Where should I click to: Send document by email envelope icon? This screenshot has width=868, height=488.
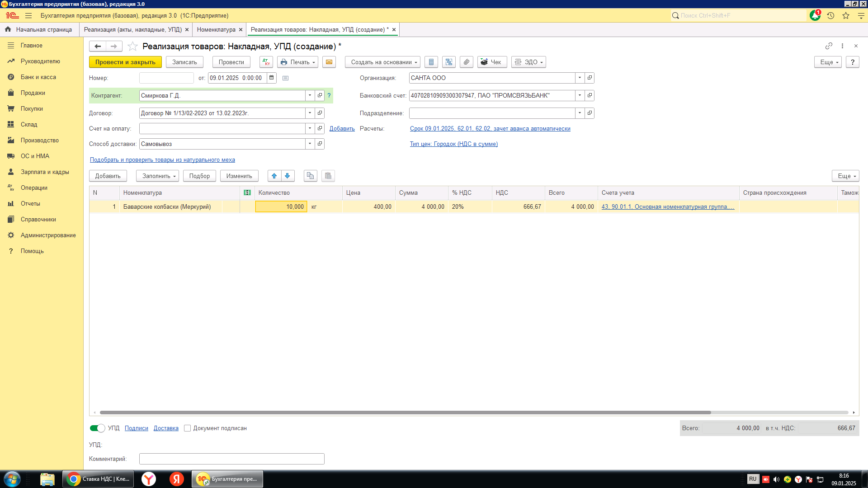(329, 62)
